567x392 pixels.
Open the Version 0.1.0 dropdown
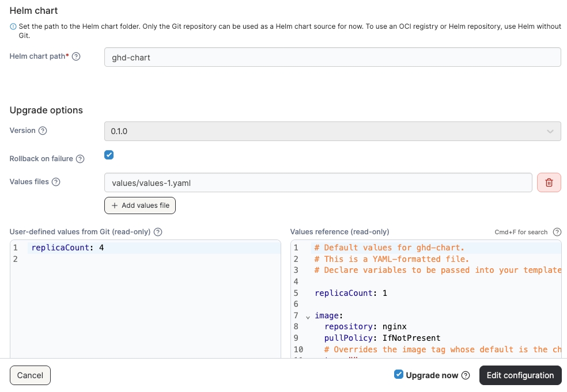(x=332, y=131)
